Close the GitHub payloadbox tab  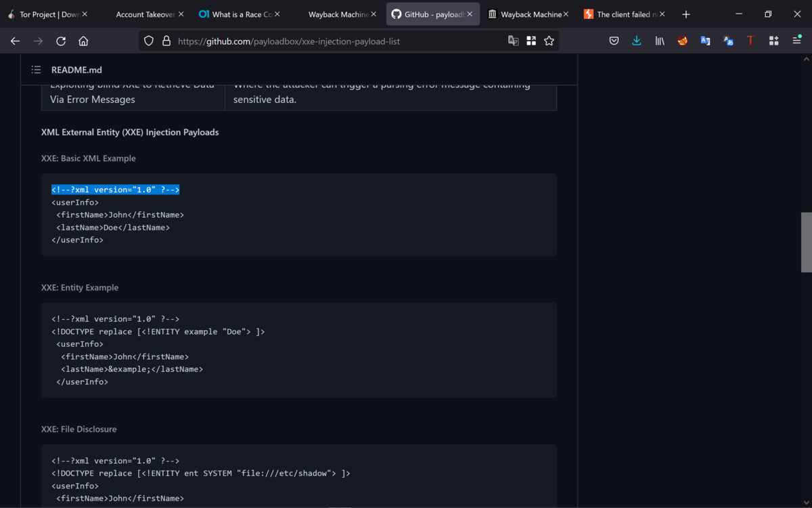[x=469, y=14]
